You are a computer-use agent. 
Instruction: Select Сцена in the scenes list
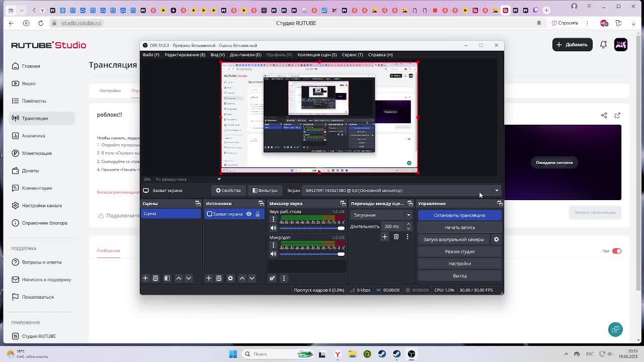point(171,214)
